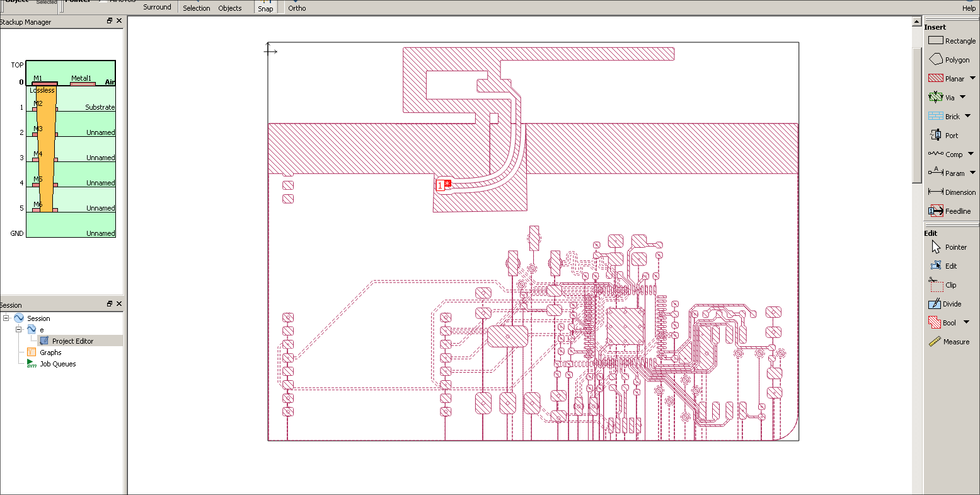
Task: Click the Surround toolbar button
Action: 157,7
